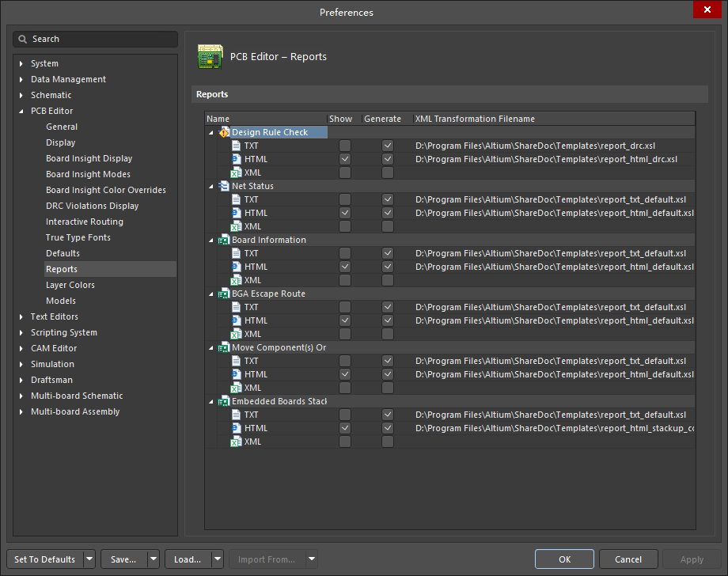Open the DRC Violations Display page
Viewport: 728px width, 576px height.
coord(93,206)
